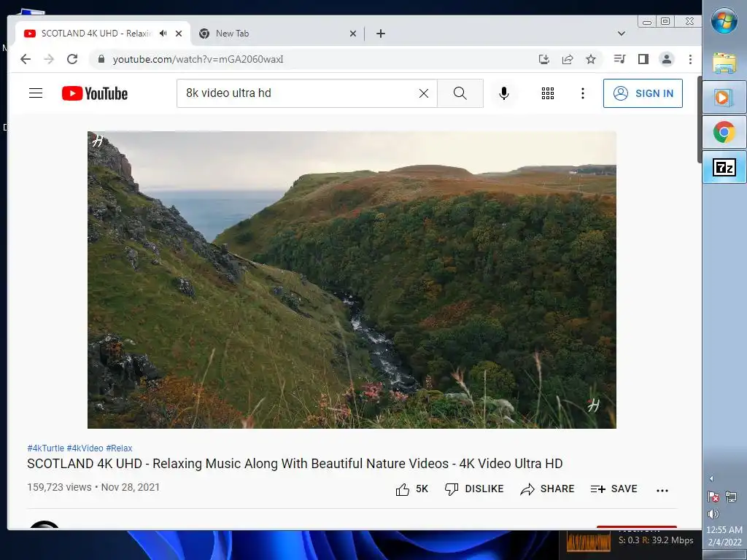Click the #Relax hashtag
This screenshot has height=560, width=747.
tap(119, 448)
